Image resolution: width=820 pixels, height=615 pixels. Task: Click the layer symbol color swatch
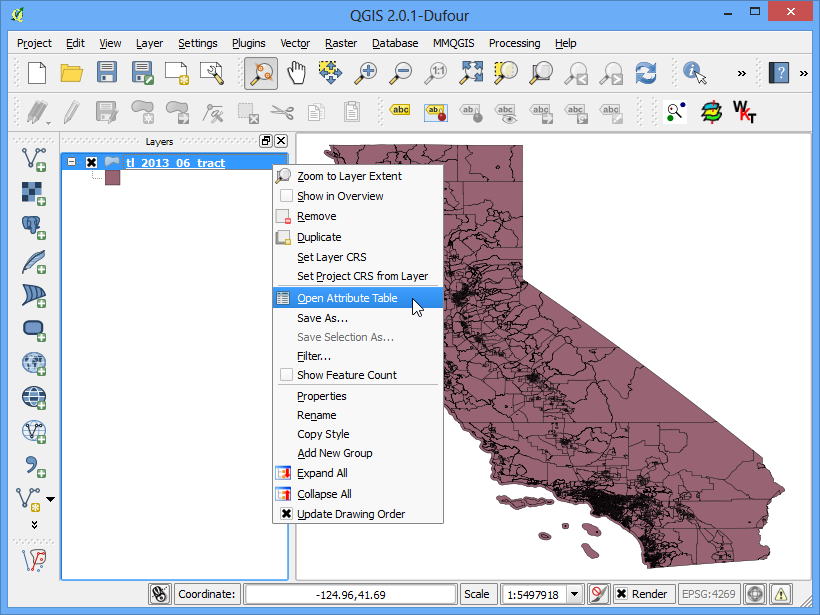[x=112, y=178]
